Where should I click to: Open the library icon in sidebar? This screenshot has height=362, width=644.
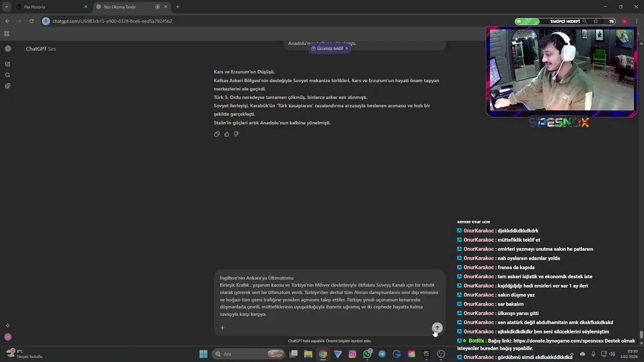pos(8,86)
